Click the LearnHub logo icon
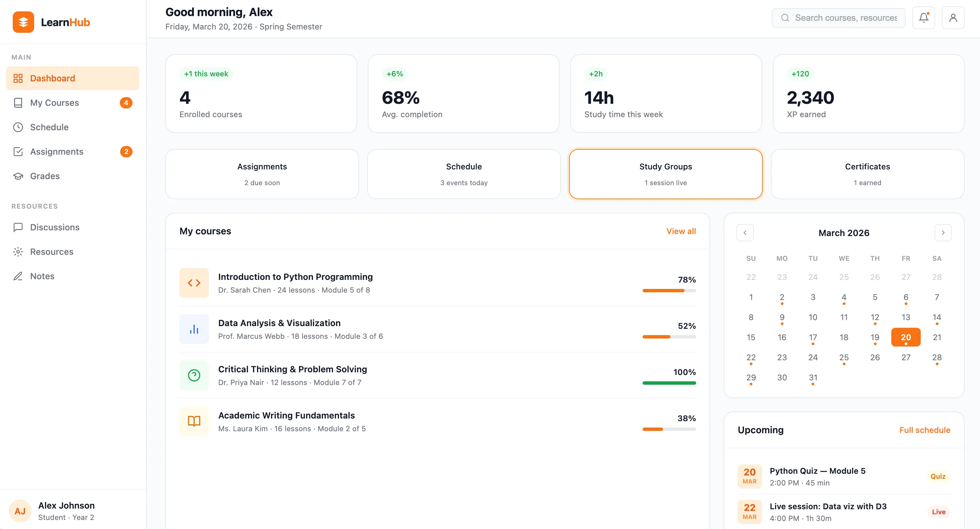 click(23, 22)
